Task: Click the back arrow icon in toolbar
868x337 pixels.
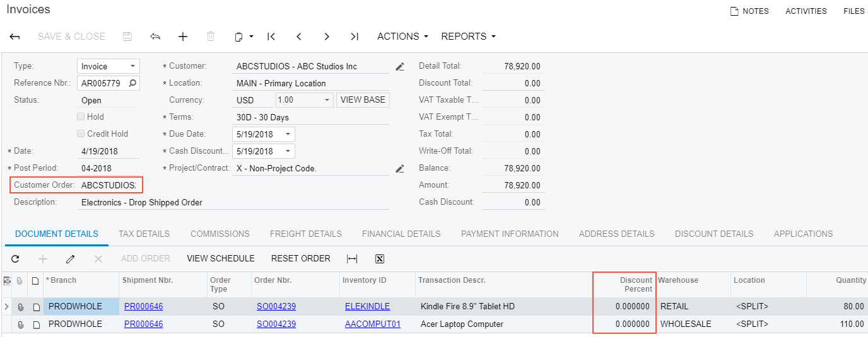Action: [x=15, y=37]
